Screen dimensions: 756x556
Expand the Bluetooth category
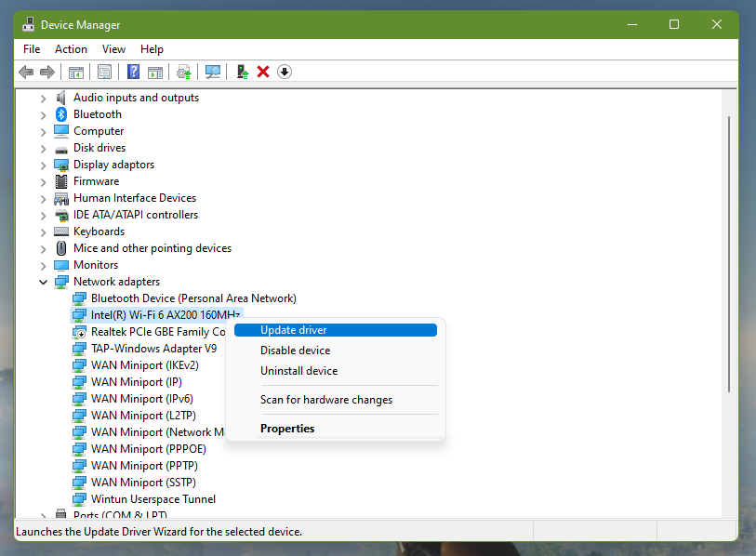pyautogui.click(x=44, y=115)
